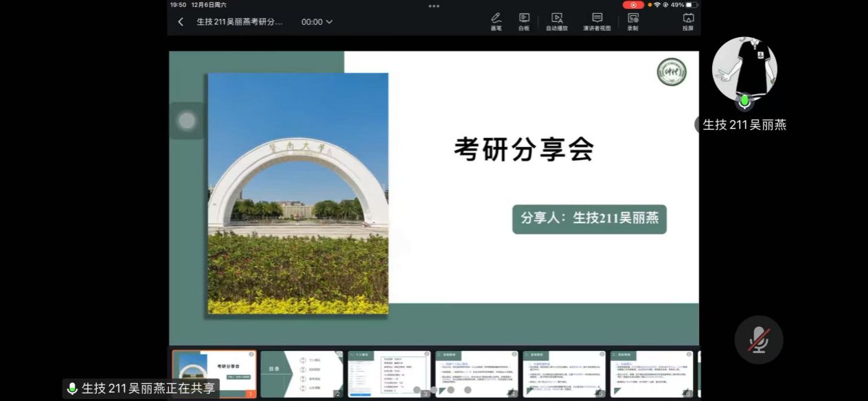The image size is (868, 401).
Task: Select slide 3 thumbnail in filmstrip
Action: (x=389, y=374)
